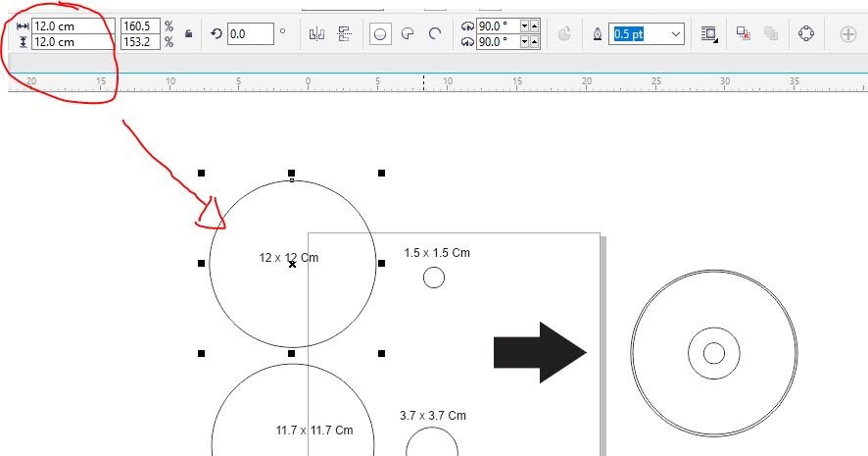
Task: Click the 153.2 scale factor field
Action: pyautogui.click(x=141, y=41)
